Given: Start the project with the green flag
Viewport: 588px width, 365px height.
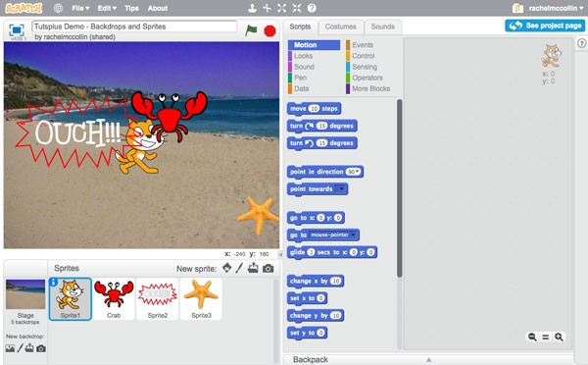Looking at the screenshot, I should pyautogui.click(x=251, y=30).
